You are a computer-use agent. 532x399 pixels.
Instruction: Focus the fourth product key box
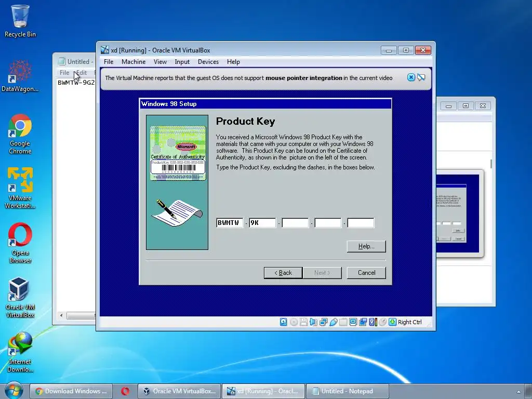pyautogui.click(x=328, y=223)
